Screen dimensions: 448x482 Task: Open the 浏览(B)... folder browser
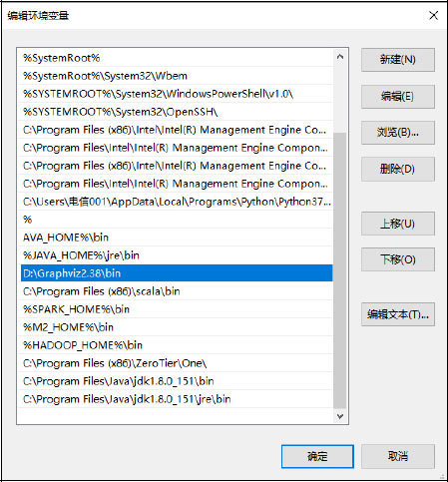pyautogui.click(x=398, y=133)
